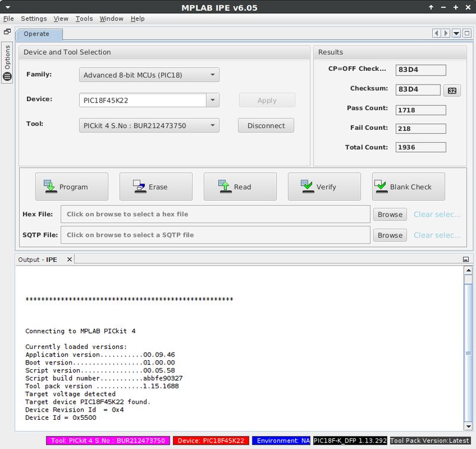Expand the Tool selection dropdown
Viewport: 476px width, 449px height.
pos(212,126)
